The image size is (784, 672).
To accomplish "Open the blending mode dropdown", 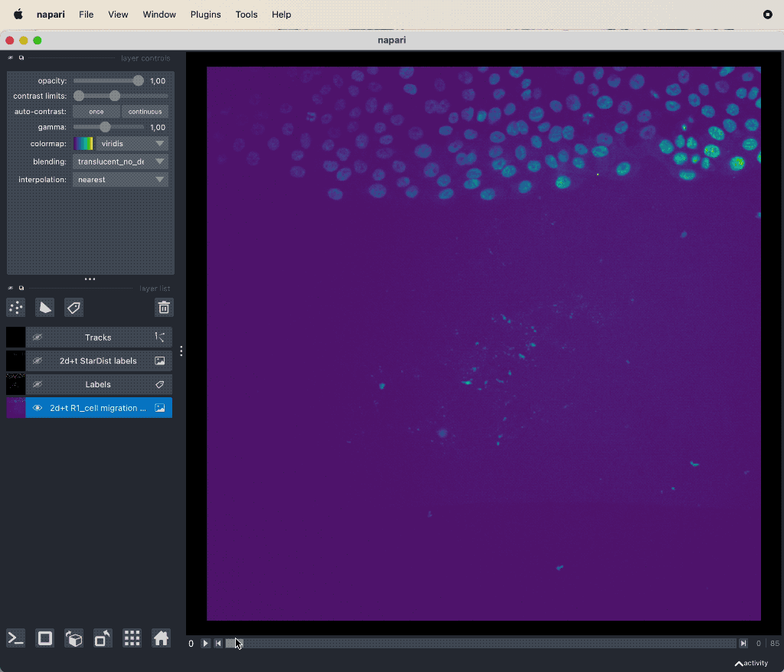I will pyautogui.click(x=121, y=161).
